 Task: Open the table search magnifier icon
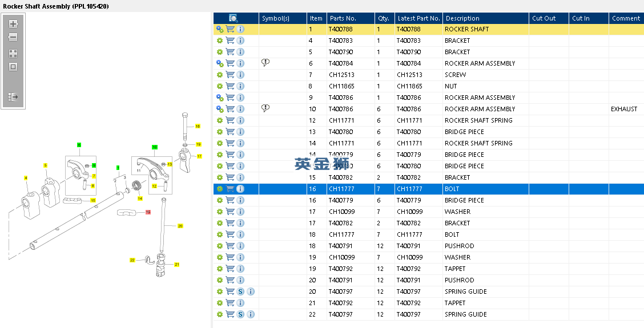(x=234, y=18)
